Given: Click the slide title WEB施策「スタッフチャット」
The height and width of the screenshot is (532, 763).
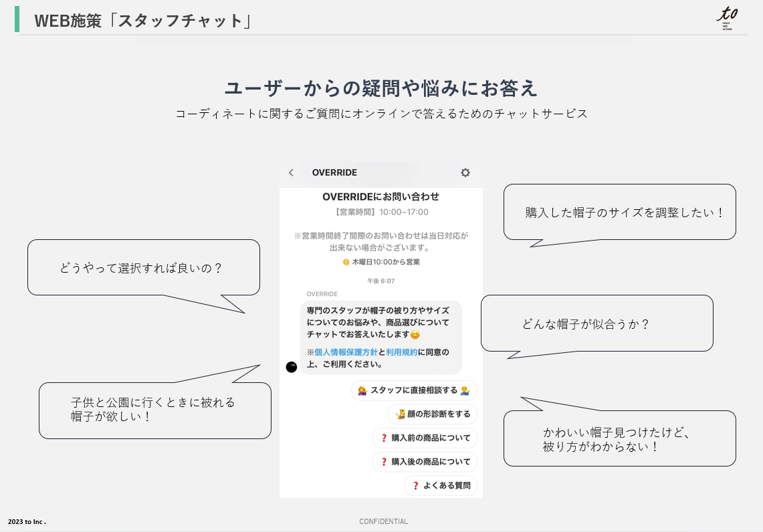Looking at the screenshot, I should (144, 21).
